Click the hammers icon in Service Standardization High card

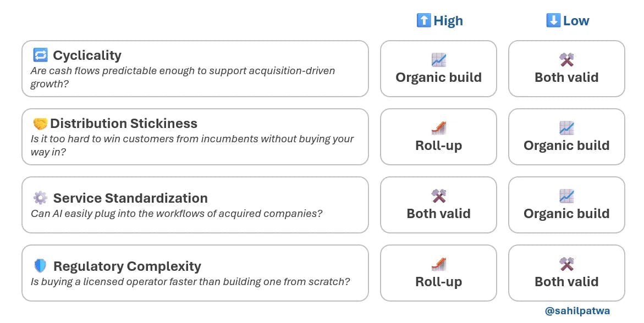pyautogui.click(x=439, y=196)
